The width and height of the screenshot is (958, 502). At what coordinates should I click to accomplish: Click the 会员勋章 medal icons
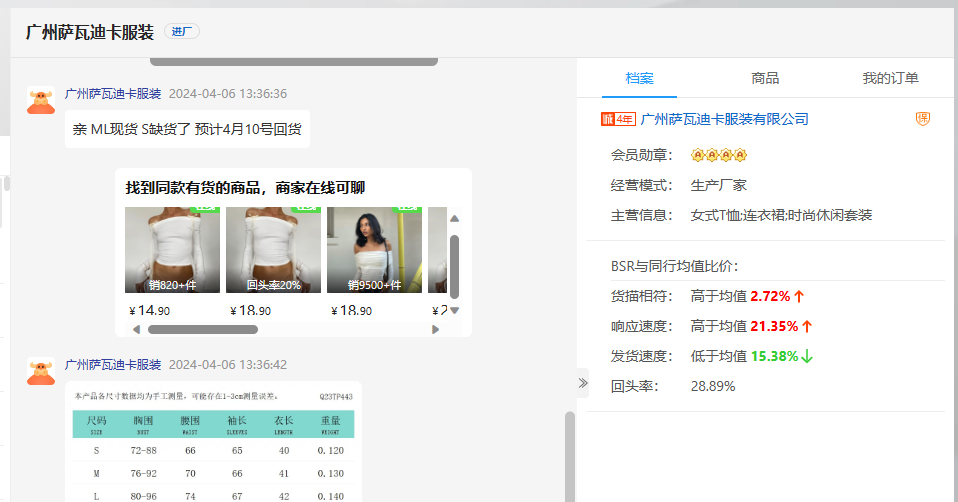click(719, 156)
